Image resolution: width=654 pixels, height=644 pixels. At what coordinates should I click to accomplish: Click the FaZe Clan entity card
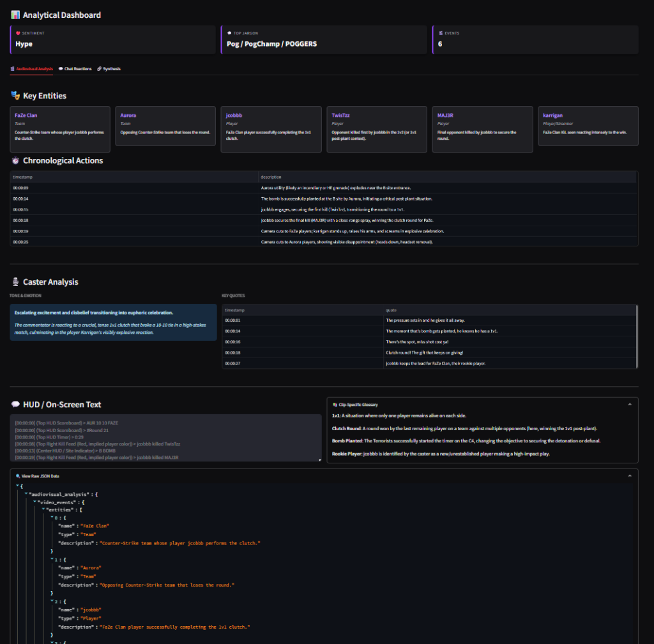(x=60, y=129)
